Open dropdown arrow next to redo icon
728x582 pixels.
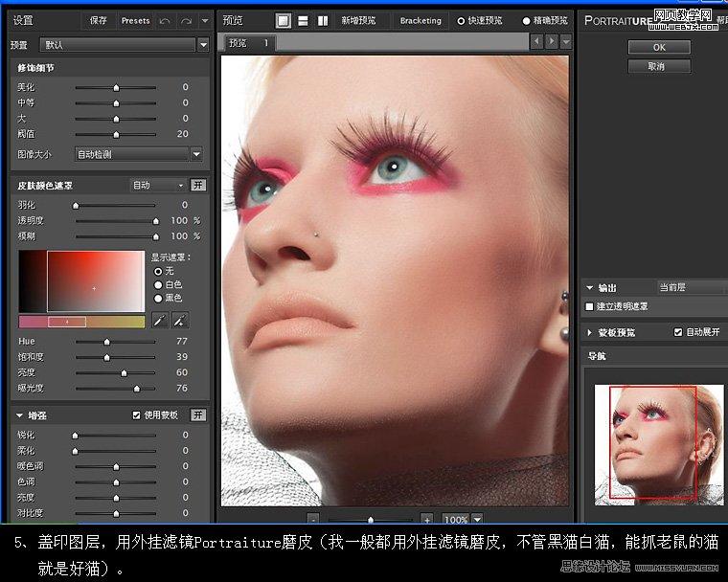tap(205, 21)
